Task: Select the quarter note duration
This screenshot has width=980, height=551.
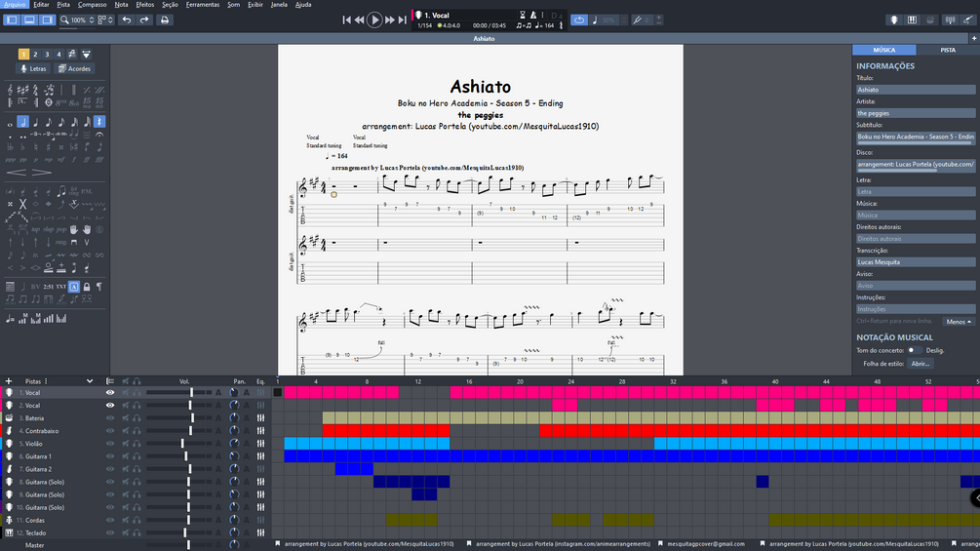Action: tap(36, 122)
